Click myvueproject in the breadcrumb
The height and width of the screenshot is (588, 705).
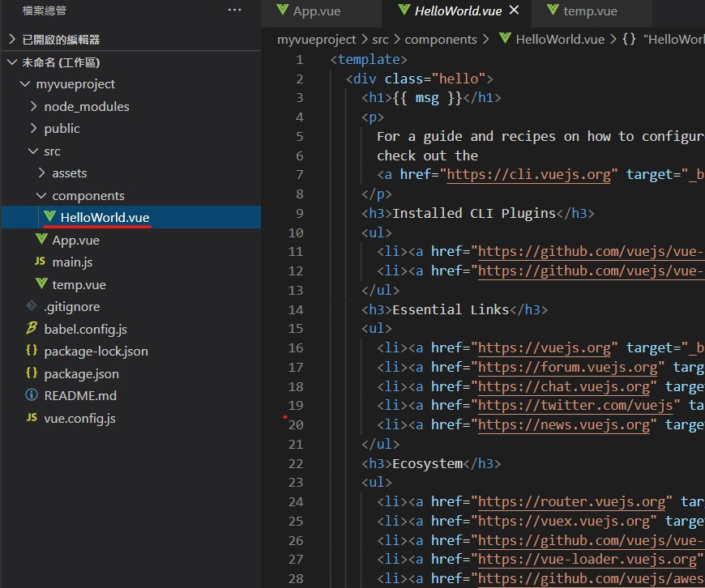pos(317,40)
